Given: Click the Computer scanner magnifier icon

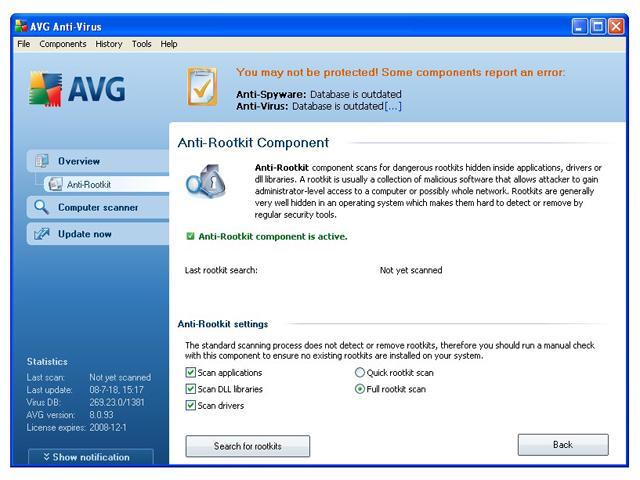Looking at the screenshot, I should tap(41, 207).
